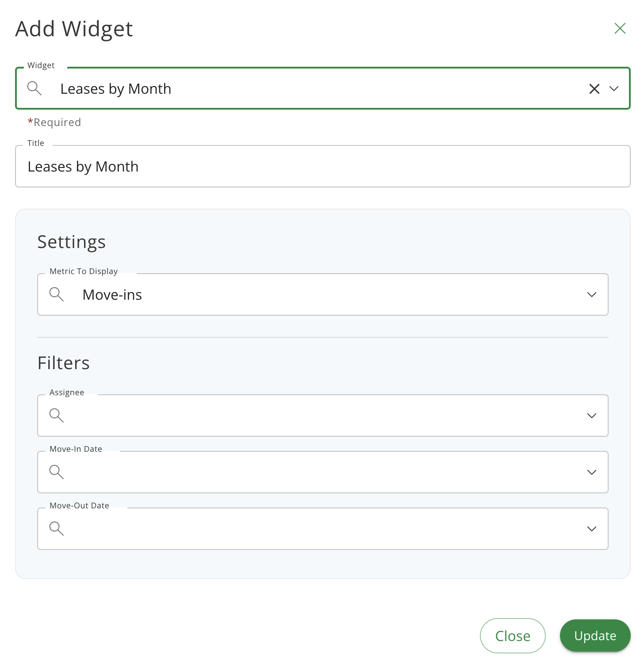Viewport: 644px width, 664px height.
Task: Click the search icon in the Assignee filter
Action: 57,416
